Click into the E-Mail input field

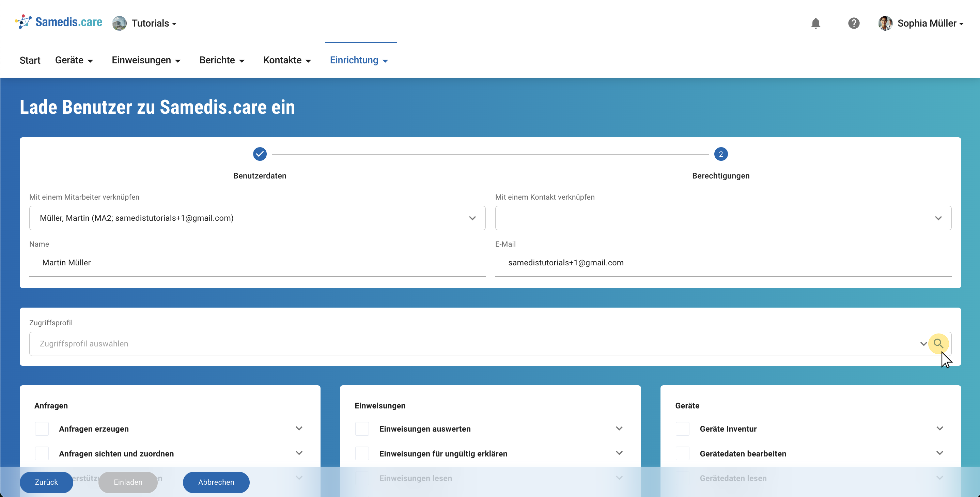coord(723,263)
